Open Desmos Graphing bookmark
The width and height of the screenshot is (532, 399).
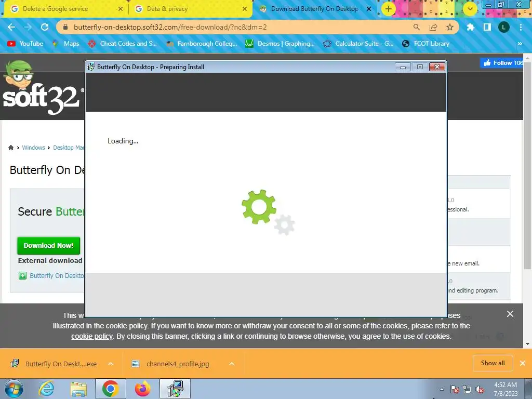point(280,44)
